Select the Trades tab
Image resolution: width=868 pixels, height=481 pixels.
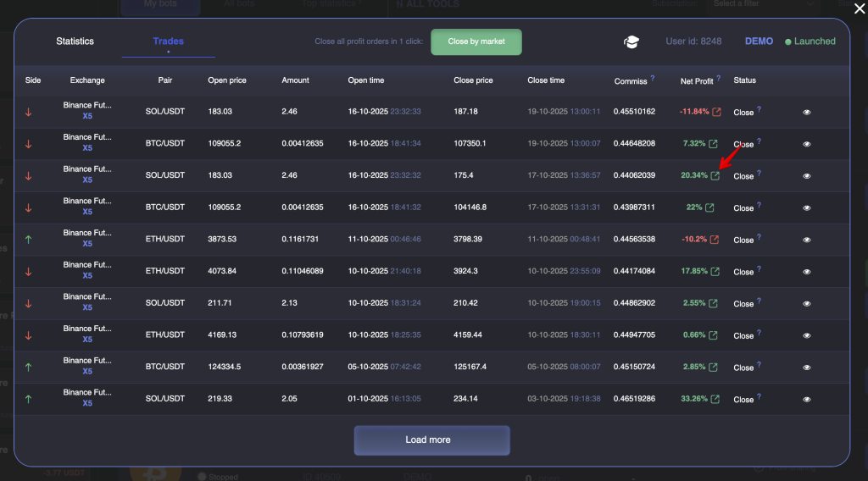coord(168,41)
